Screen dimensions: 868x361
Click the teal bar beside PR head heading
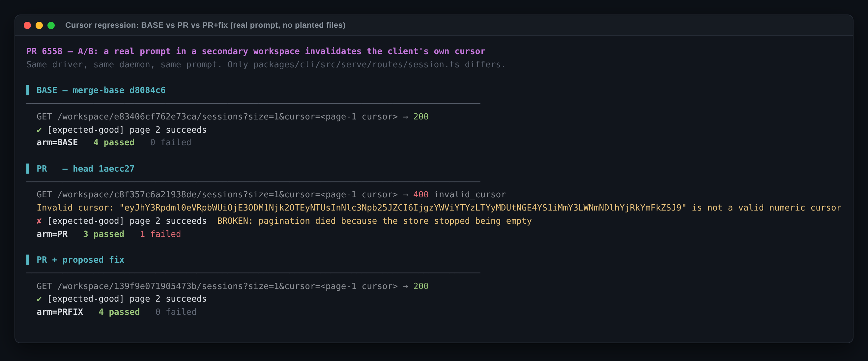click(x=28, y=169)
